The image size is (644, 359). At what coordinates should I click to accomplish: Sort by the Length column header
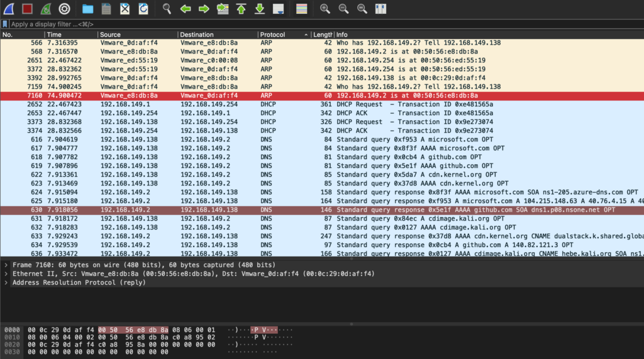tap(323, 35)
